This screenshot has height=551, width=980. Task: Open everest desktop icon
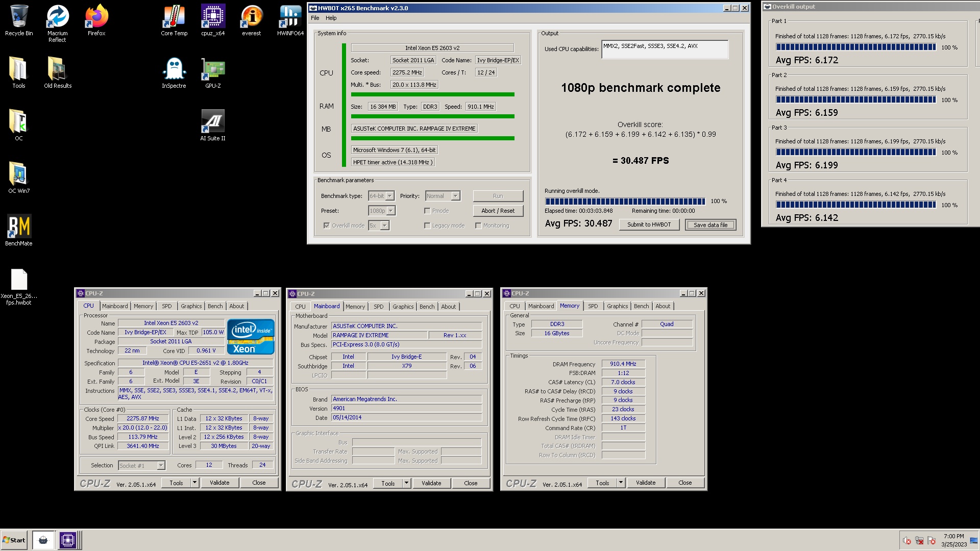click(252, 20)
